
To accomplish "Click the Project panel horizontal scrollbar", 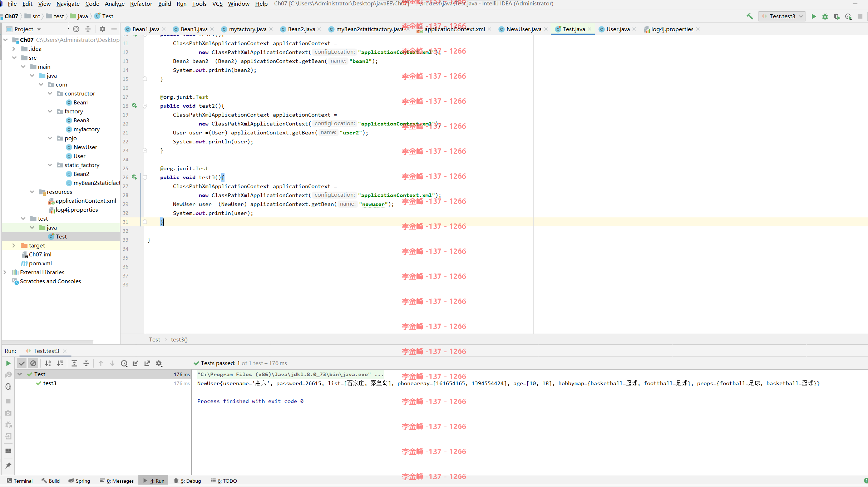I will point(48,342).
